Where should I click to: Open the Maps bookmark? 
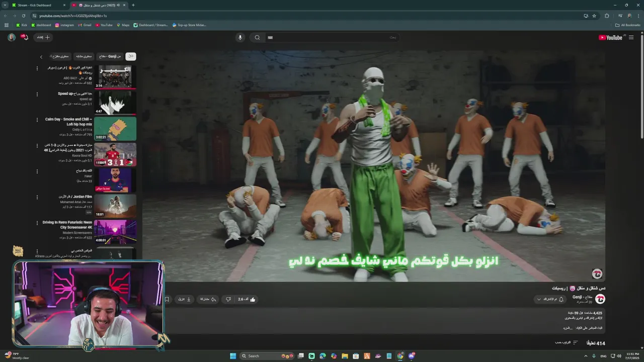point(123,25)
